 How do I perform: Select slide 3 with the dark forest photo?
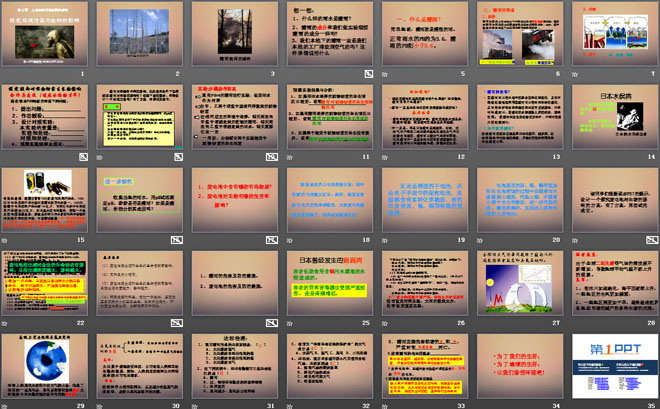click(235, 34)
